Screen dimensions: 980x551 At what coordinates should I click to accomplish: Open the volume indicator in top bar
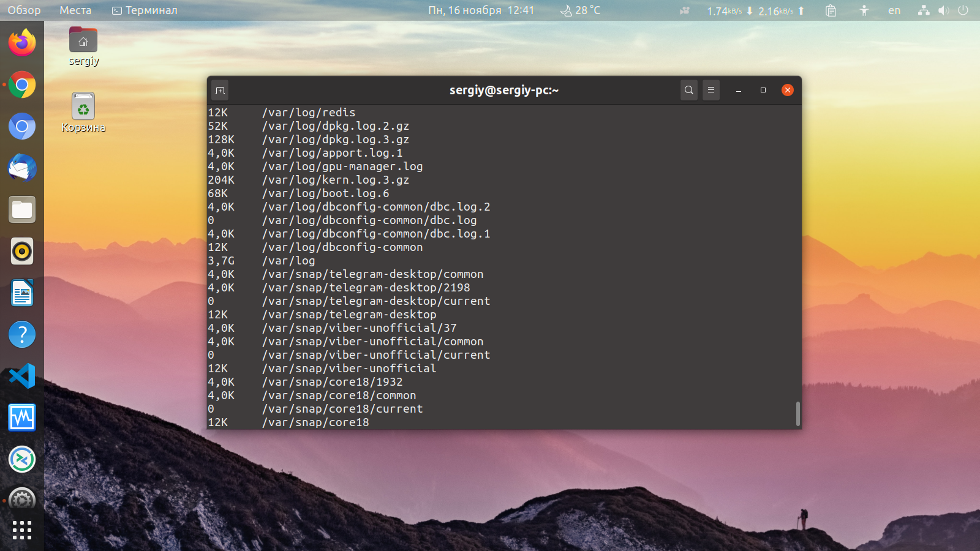[x=944, y=10]
